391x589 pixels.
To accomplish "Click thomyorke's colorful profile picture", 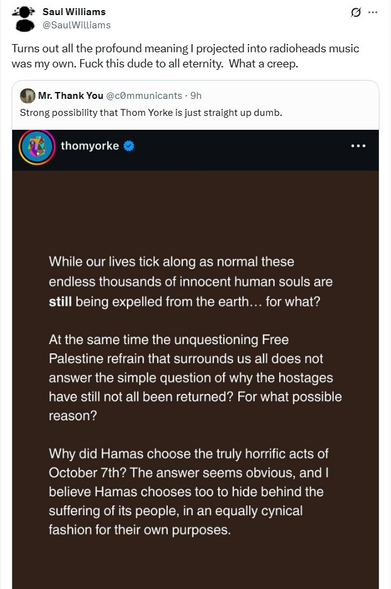I will pos(37,147).
